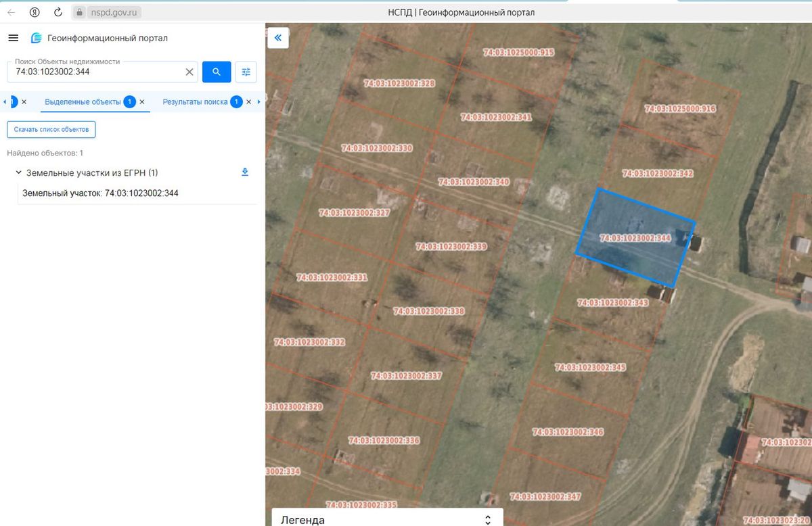Click parcel label 74:03:1023002:328

click(399, 84)
